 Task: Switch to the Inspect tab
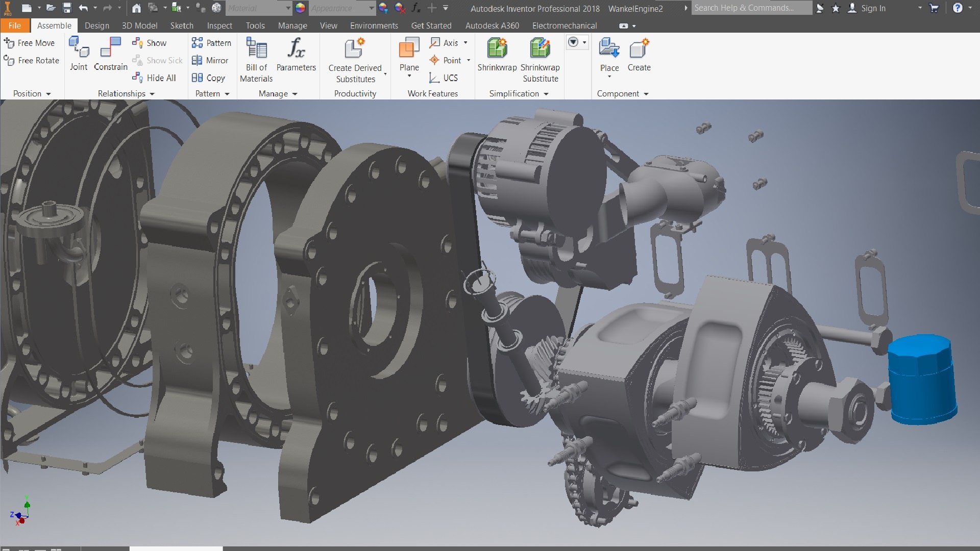[x=219, y=26]
